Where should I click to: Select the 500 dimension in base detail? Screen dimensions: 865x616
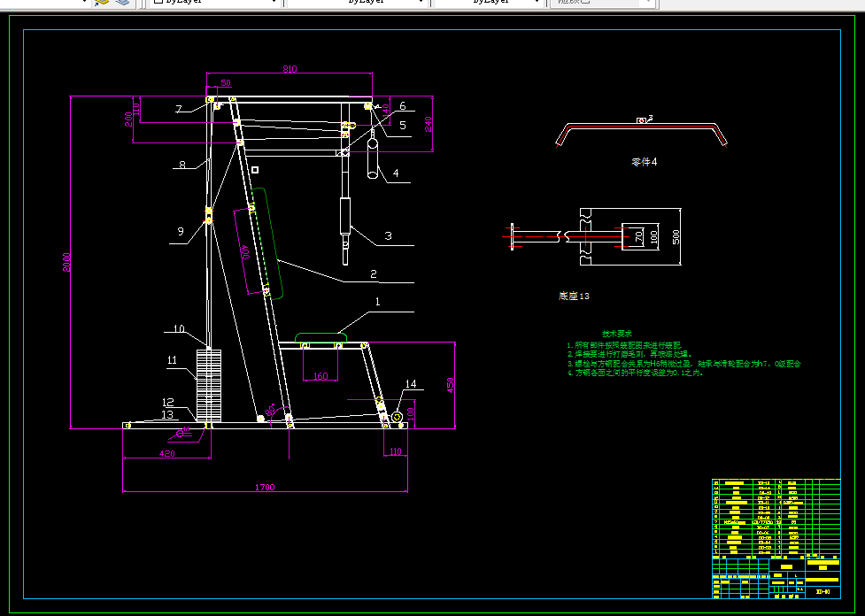tap(676, 236)
